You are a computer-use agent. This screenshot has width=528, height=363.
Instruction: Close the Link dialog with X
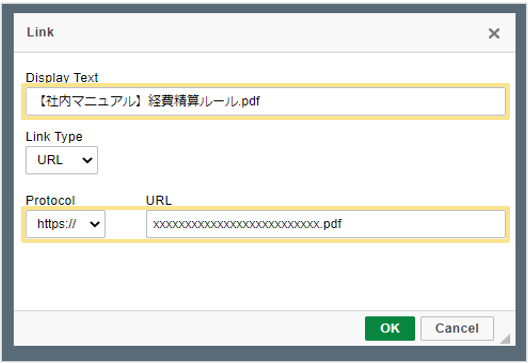[x=494, y=33]
